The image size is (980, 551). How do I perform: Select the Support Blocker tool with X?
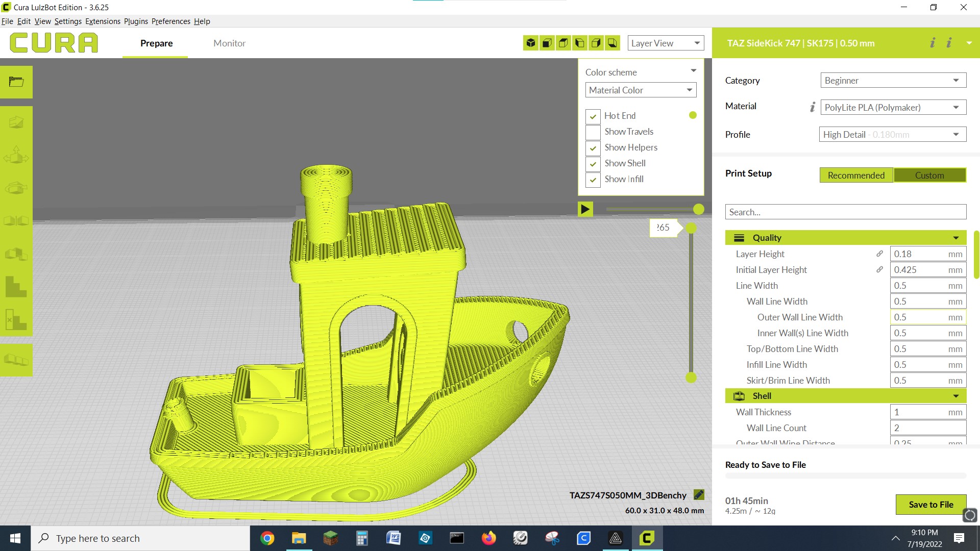coord(16,319)
